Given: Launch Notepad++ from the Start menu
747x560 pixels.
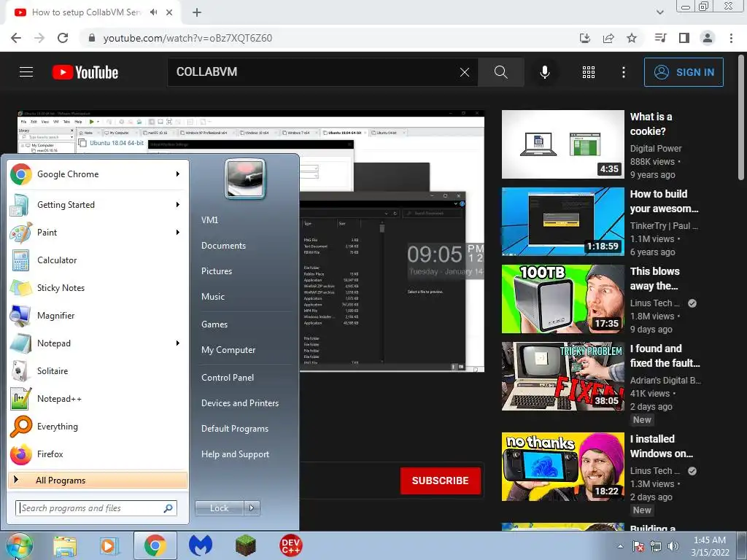Looking at the screenshot, I should (x=98, y=399).
